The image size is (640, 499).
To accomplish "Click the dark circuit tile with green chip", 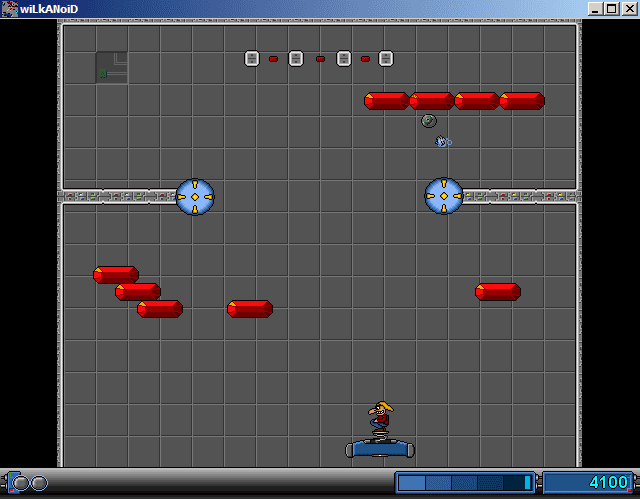I will (112, 68).
